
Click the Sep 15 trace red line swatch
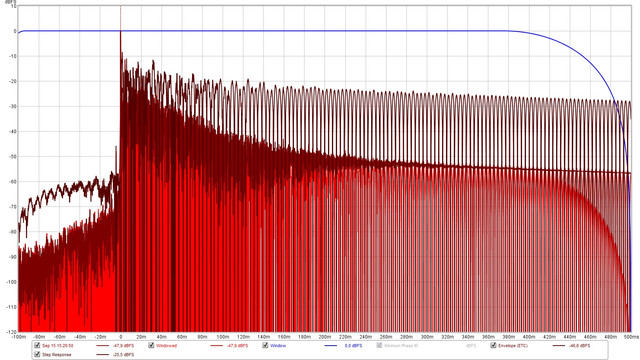tap(102, 346)
